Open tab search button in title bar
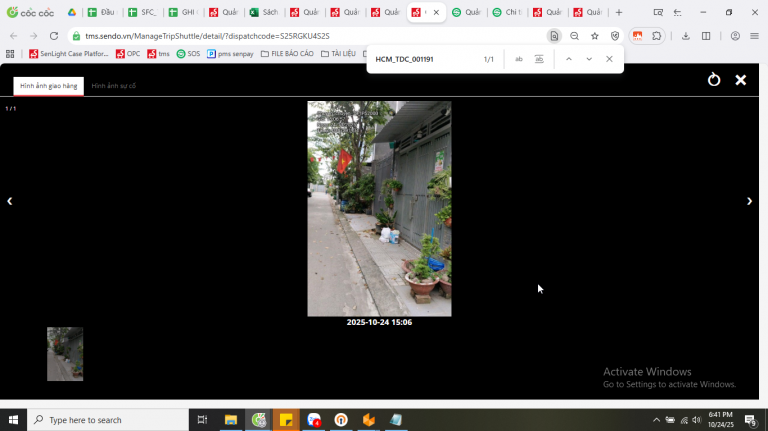The width and height of the screenshot is (768, 431). point(658,12)
